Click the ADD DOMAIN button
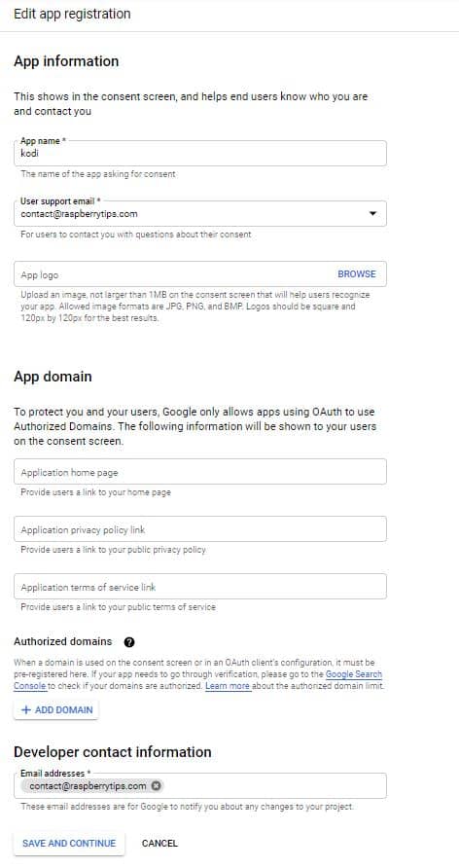 coord(55,709)
